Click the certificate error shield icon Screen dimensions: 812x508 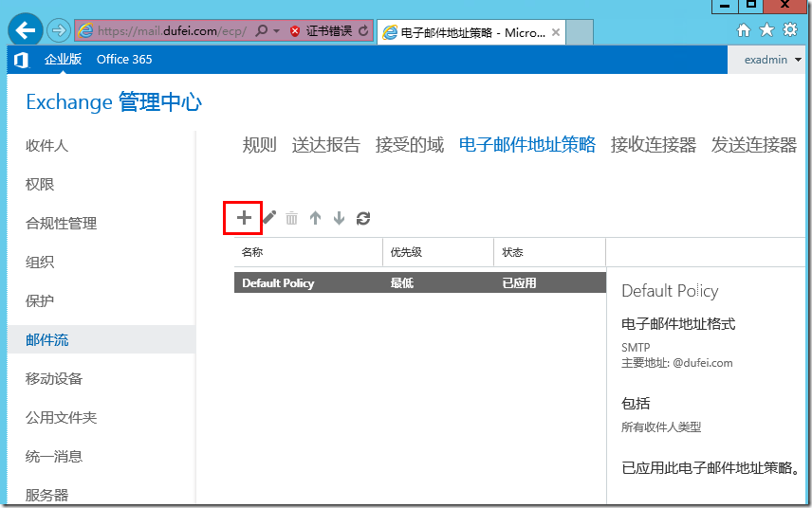click(x=295, y=31)
